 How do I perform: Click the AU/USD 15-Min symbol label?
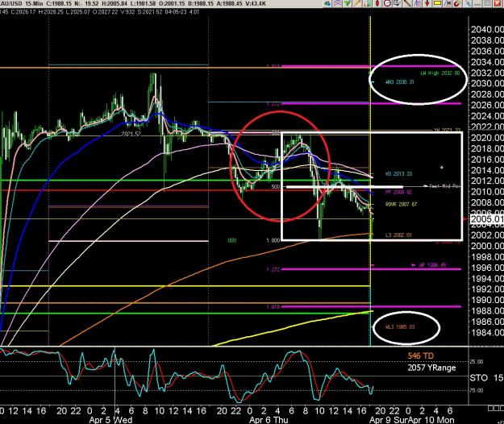[x=20, y=4]
